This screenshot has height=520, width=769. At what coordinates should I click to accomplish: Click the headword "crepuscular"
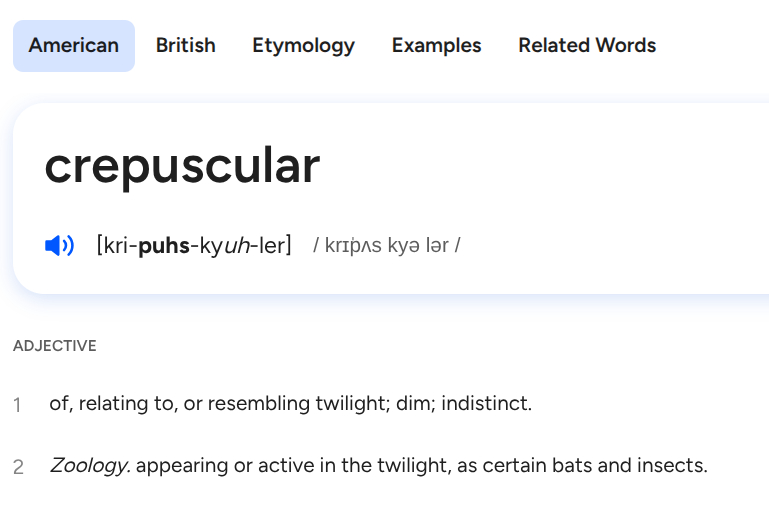pyautogui.click(x=182, y=167)
